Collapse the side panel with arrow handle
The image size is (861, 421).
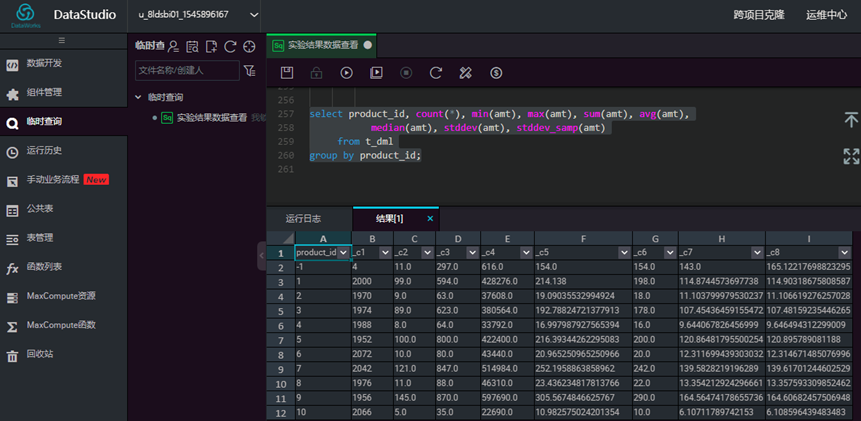click(x=262, y=256)
